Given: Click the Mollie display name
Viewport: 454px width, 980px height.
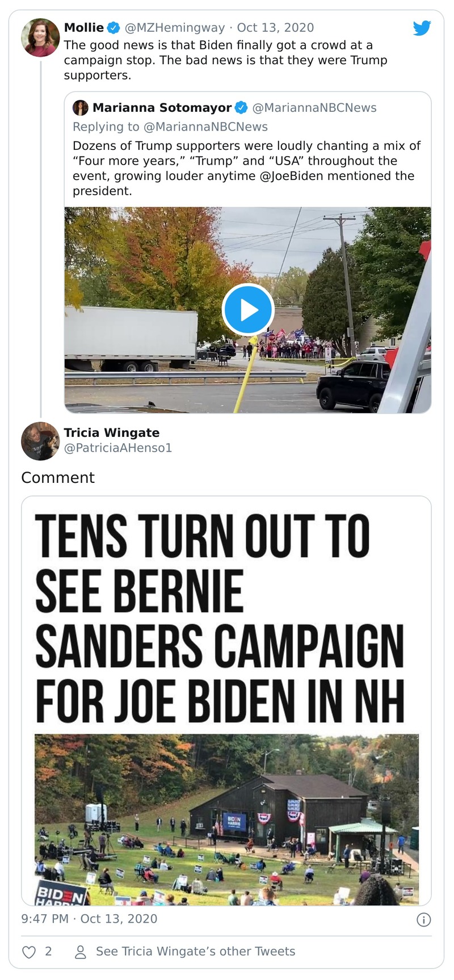Looking at the screenshot, I should click(84, 28).
